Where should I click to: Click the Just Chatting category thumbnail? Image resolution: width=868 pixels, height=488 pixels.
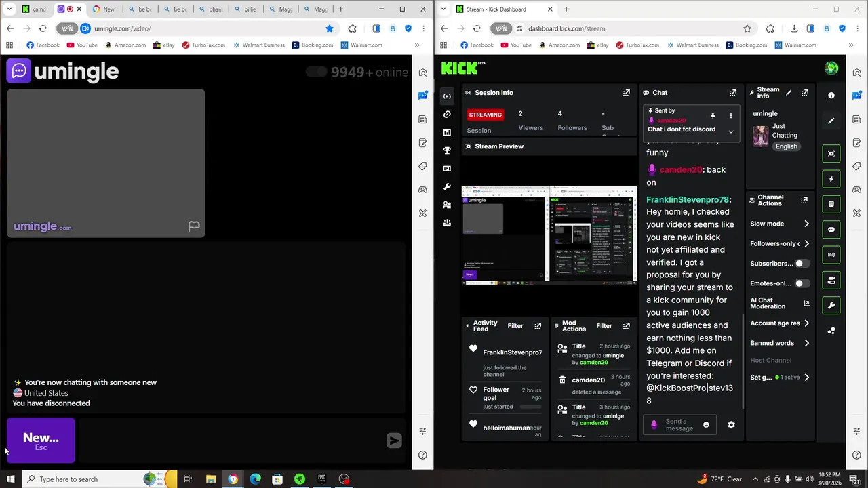click(x=761, y=136)
